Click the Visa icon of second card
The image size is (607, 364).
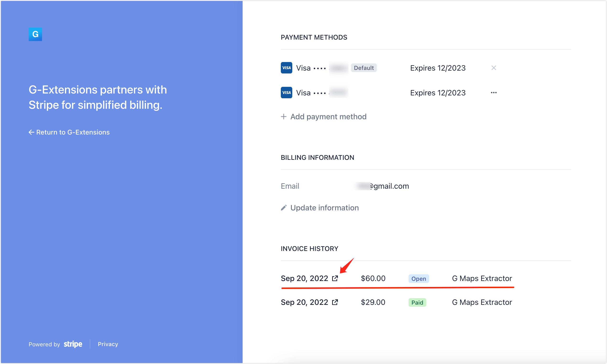(x=286, y=93)
